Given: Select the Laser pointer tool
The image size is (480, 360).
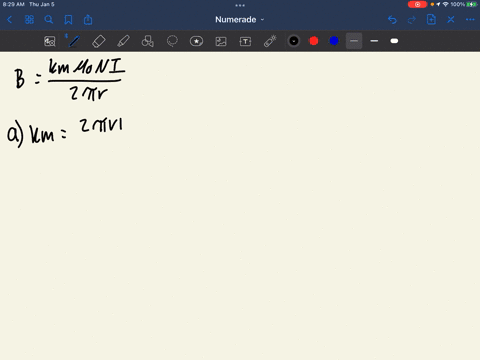Looking at the screenshot, I should click(x=270, y=41).
